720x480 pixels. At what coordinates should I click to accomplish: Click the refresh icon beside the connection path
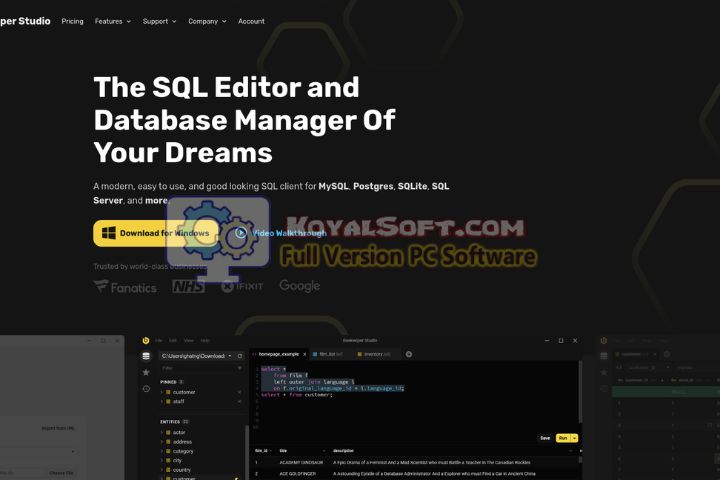click(240, 356)
